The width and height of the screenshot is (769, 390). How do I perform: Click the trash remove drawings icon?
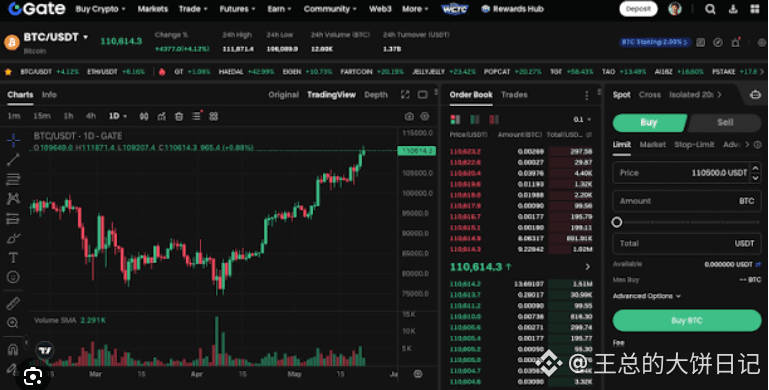[x=179, y=116]
